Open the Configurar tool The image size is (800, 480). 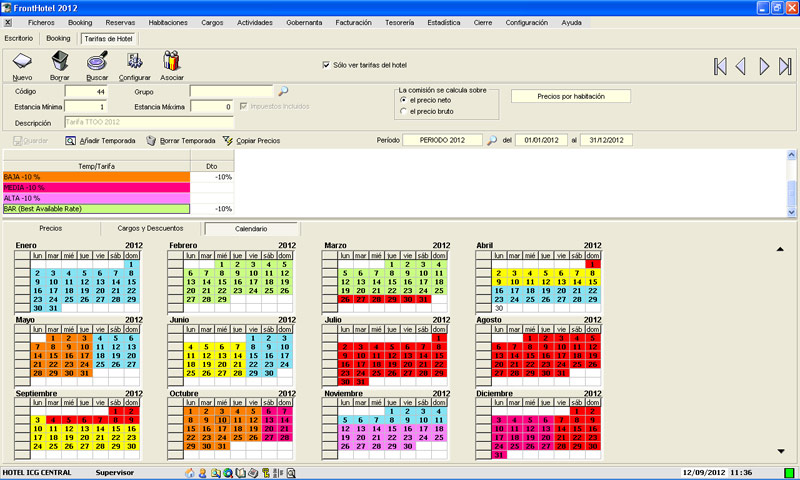click(x=135, y=65)
